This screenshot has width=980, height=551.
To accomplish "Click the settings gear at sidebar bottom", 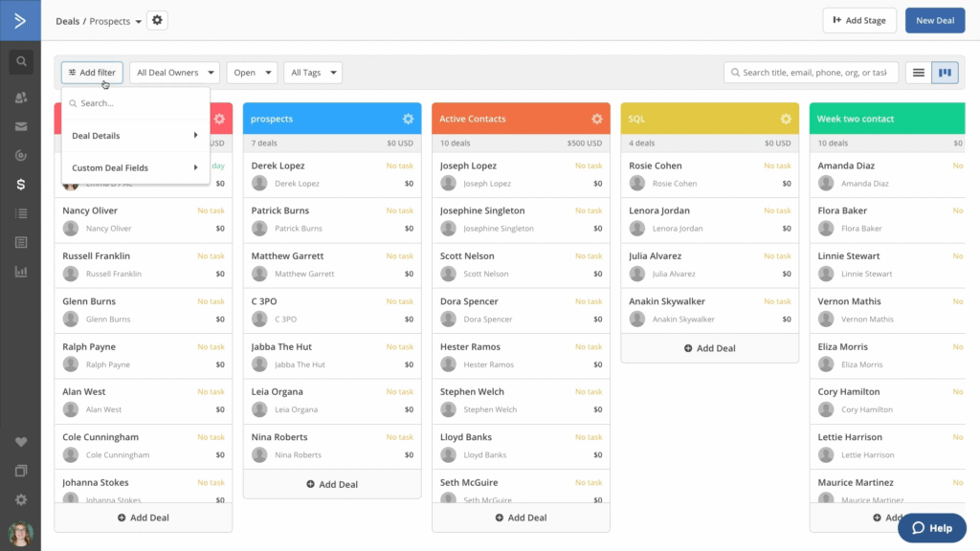I will click(20, 498).
